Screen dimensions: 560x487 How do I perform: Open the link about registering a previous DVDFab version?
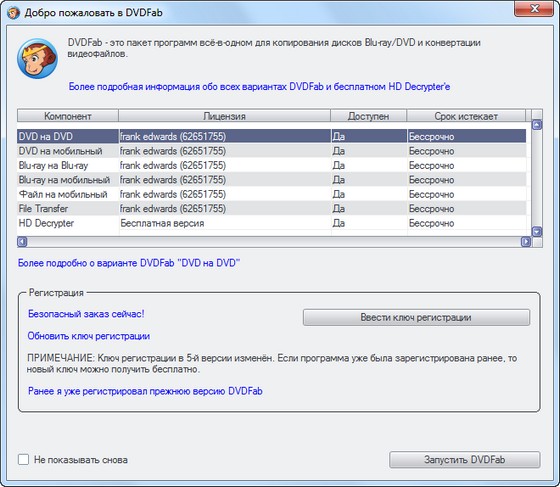(x=145, y=391)
